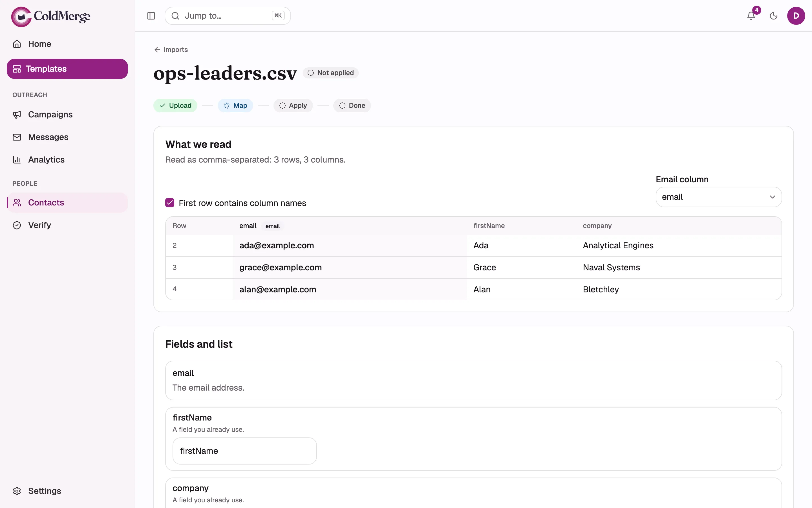The image size is (812, 508).
Task: Click the email field card heading
Action: (183, 373)
